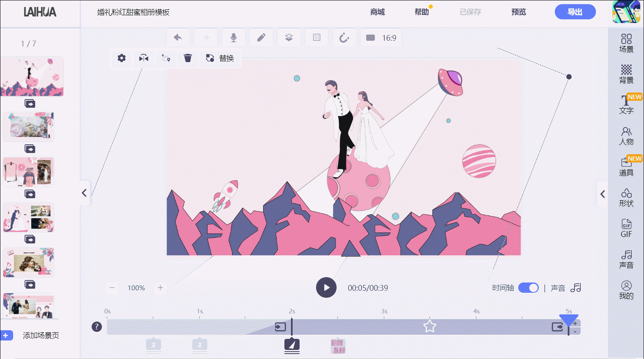
Task: Collapse the left scenes panel
Action: (x=84, y=193)
